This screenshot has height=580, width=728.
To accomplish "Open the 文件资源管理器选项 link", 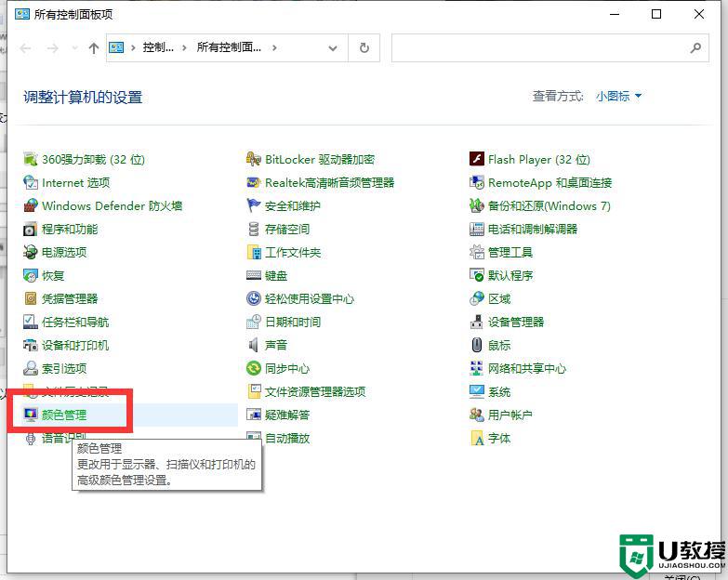I will click(315, 391).
